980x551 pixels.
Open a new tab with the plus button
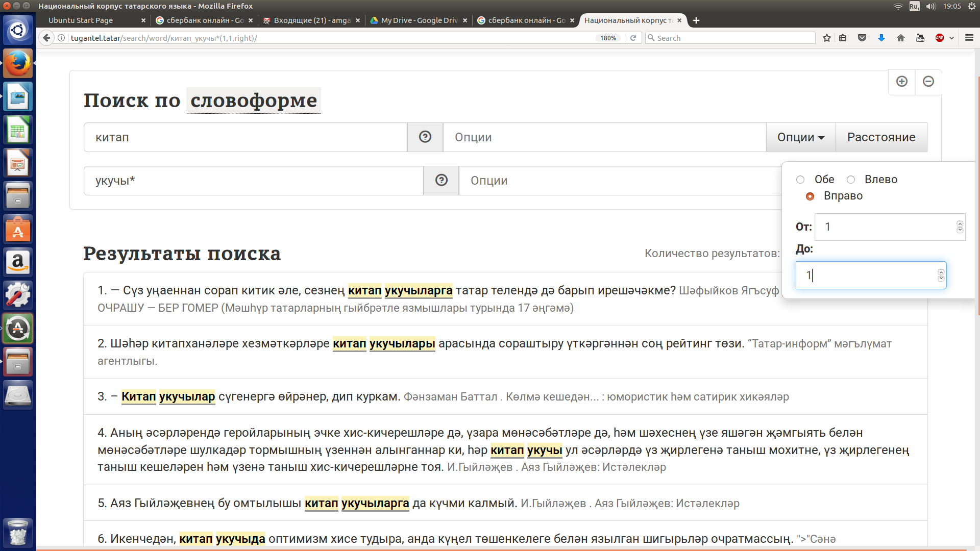(696, 20)
